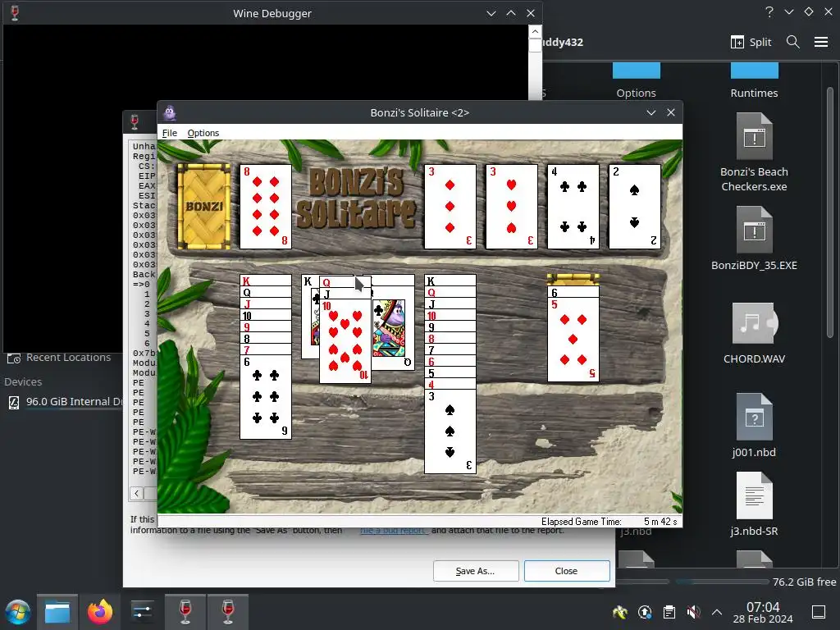
Task: Open the Options folder
Action: click(636, 81)
